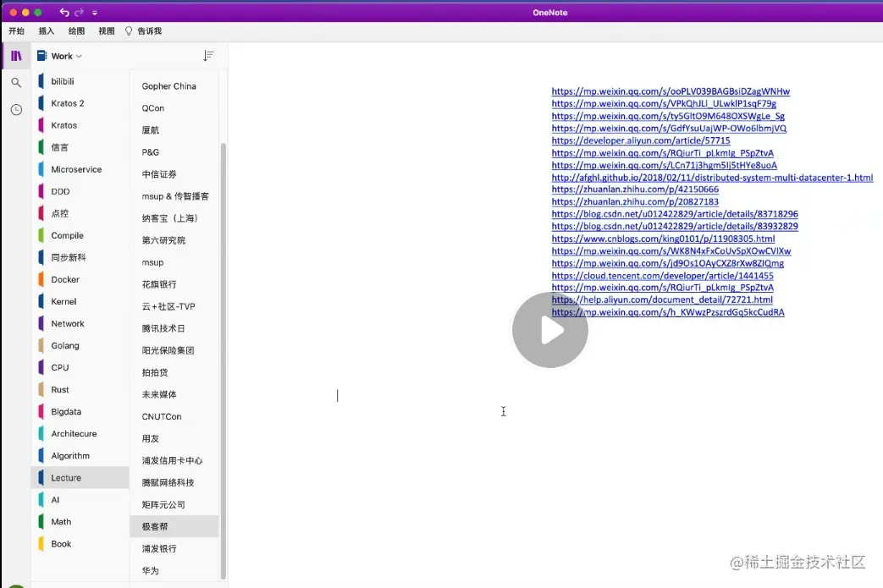The height and width of the screenshot is (588, 883).
Task: Select the bilibili section
Action: click(x=80, y=81)
